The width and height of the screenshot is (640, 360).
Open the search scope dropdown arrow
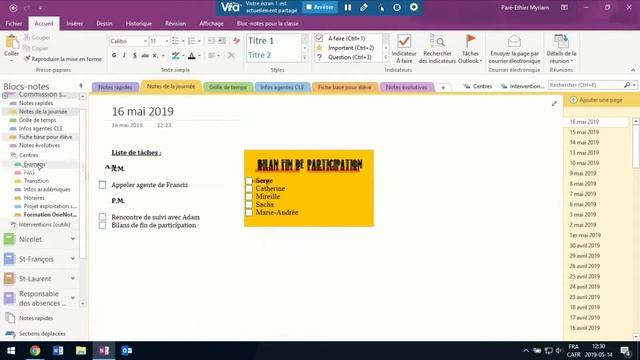pyautogui.click(x=634, y=85)
